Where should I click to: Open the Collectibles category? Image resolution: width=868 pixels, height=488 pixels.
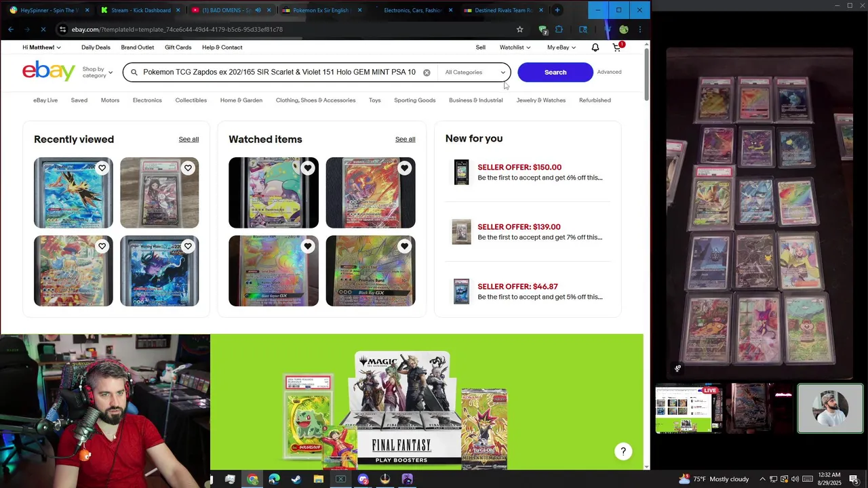(191, 100)
